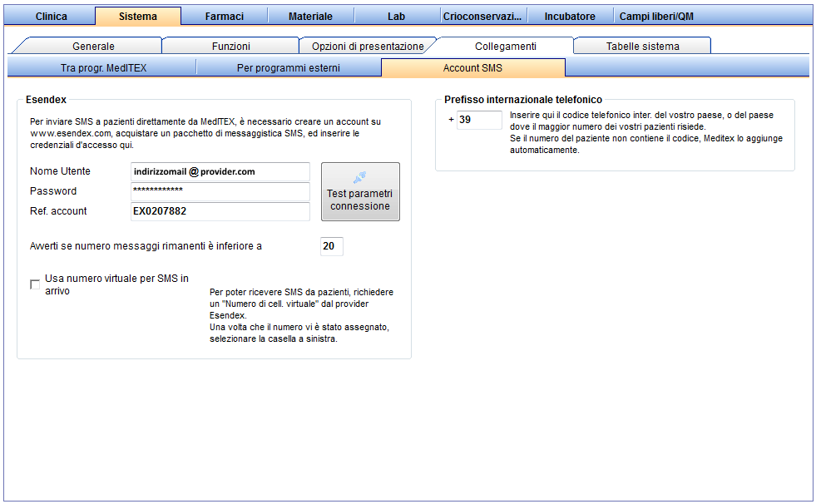
Task: Select the Account SMS tab
Action: [x=472, y=67]
